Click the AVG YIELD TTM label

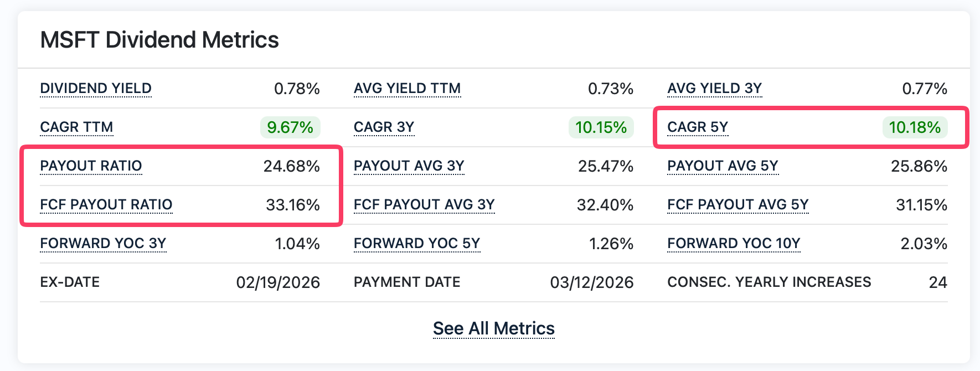point(407,89)
